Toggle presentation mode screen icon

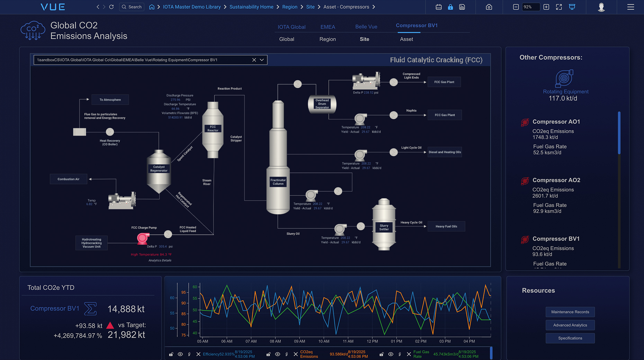click(572, 7)
